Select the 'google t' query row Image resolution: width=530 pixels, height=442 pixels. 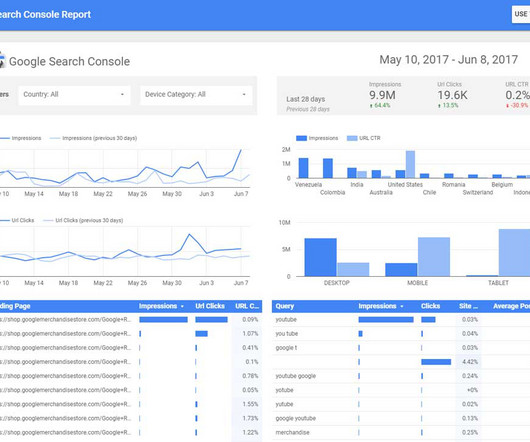[401, 348]
